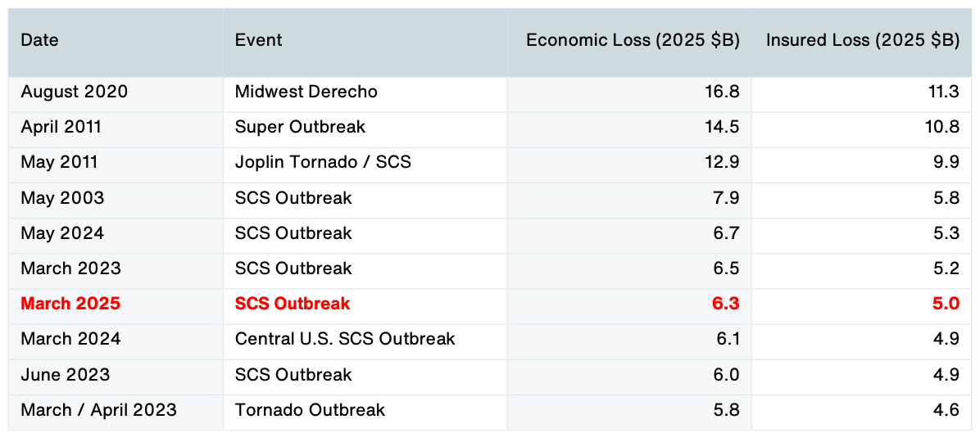Select the Joplin Tornado / SCS cell
The image size is (980, 442).
pos(323,162)
